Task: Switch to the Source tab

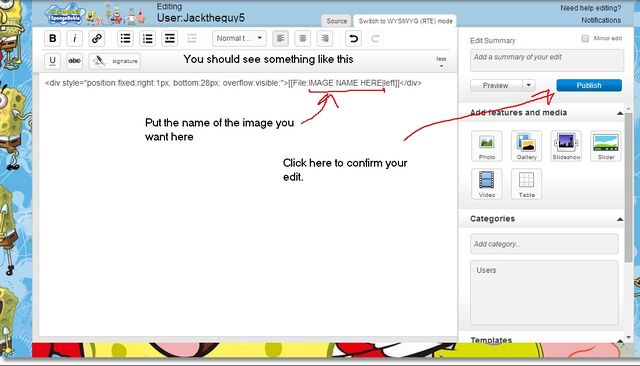Action: point(336,21)
